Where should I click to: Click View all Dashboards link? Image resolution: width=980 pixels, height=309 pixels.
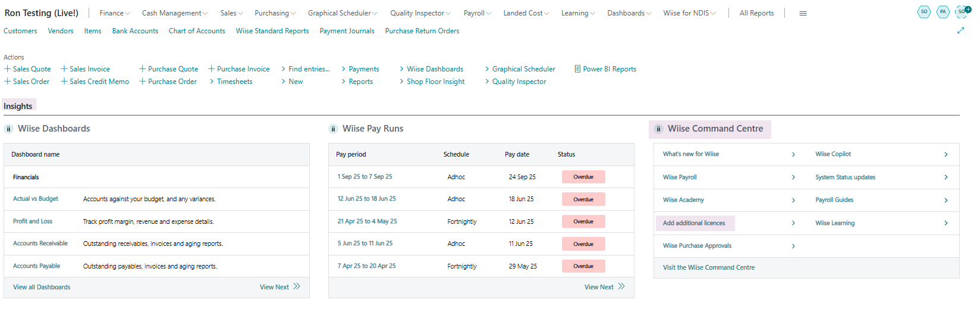tap(42, 287)
